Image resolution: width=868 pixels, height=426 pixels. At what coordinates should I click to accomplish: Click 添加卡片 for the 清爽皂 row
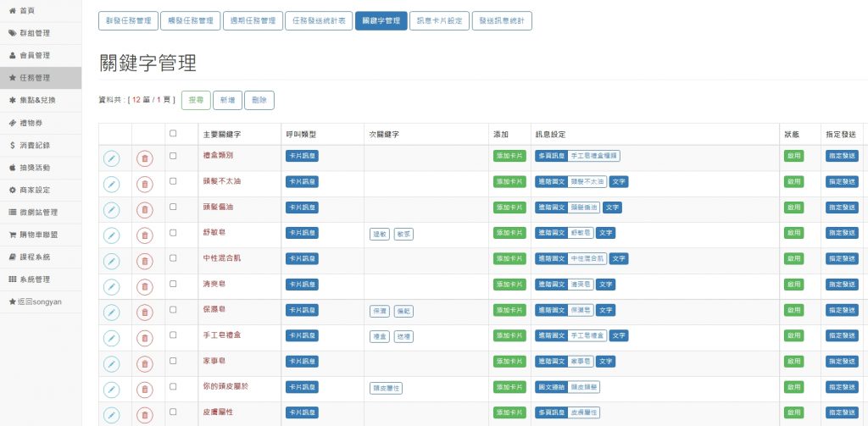[x=509, y=285]
